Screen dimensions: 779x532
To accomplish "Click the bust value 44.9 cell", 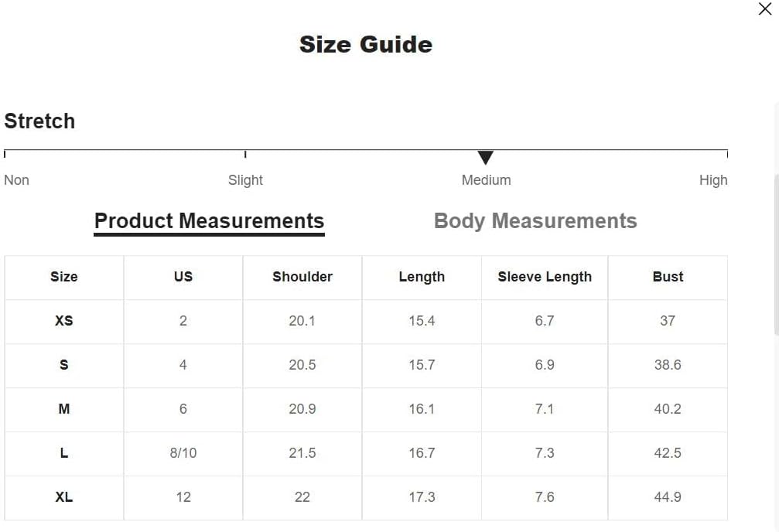I will pos(668,497).
